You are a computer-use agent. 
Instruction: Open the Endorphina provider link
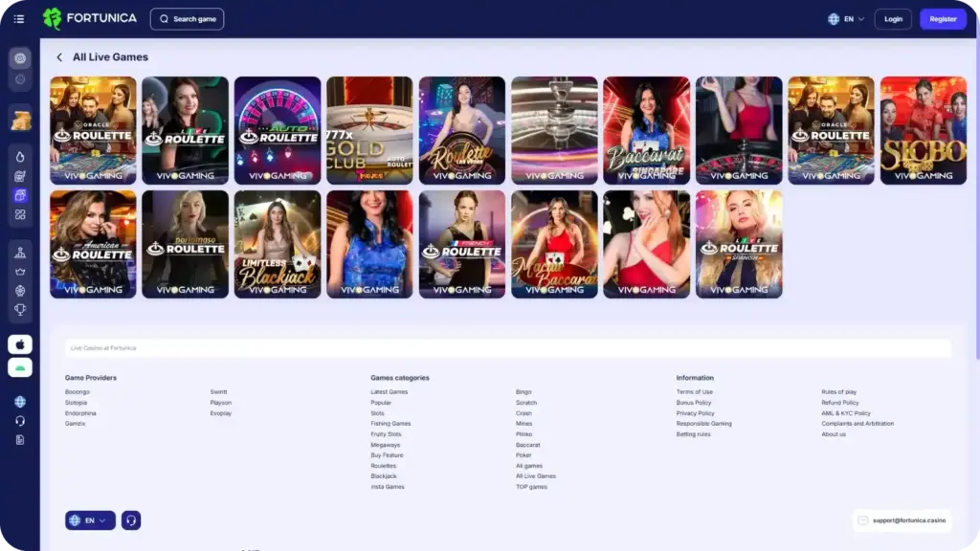pos(80,413)
